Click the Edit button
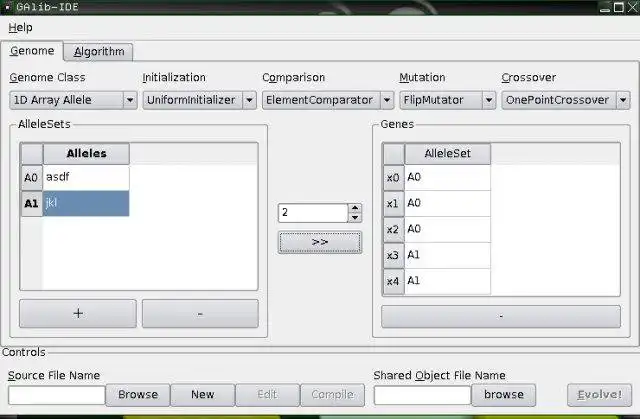Screen dimensions: 640x419 (x=267, y=395)
